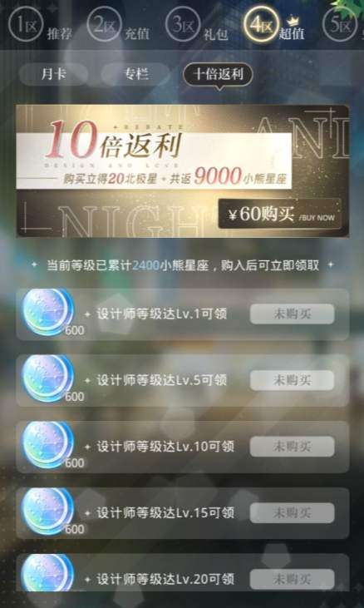Switch to the 专栏 tab
Screen dimensions: 364x608
tap(135, 74)
